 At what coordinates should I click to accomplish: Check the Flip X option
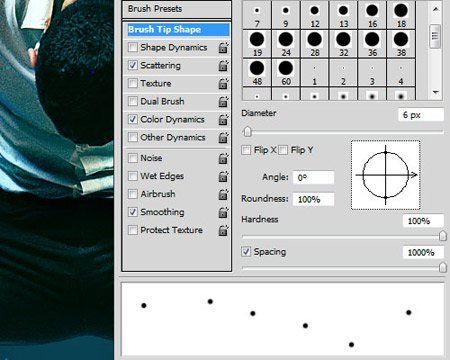[x=246, y=150]
